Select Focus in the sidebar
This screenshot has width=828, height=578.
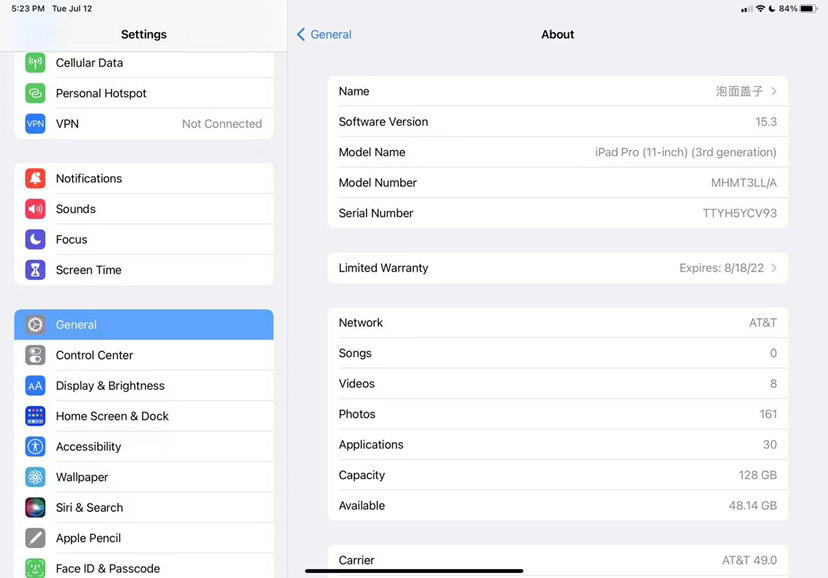[x=144, y=240]
